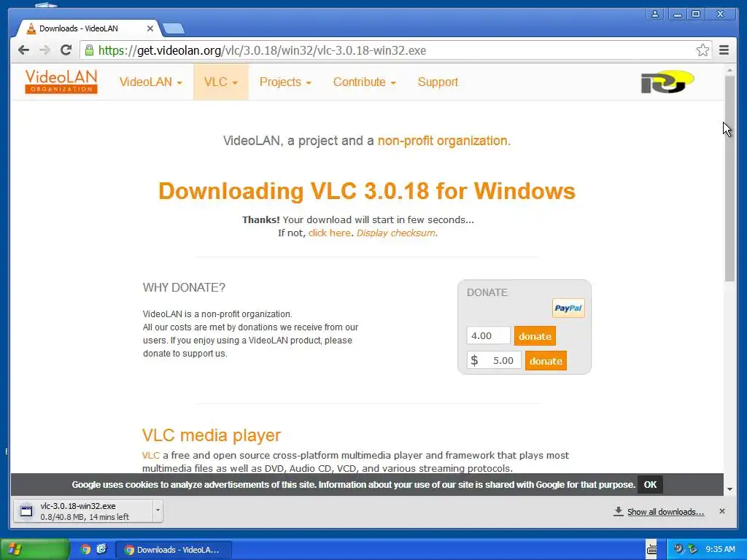Click the 9:35 AM taskbar clock
The image size is (747, 560).
click(720, 549)
